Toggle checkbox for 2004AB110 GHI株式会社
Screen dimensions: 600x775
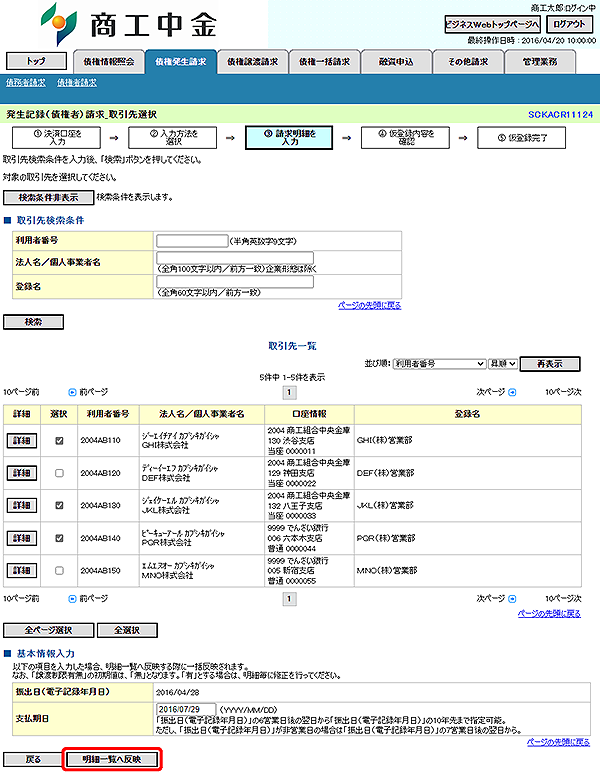click(x=59, y=440)
